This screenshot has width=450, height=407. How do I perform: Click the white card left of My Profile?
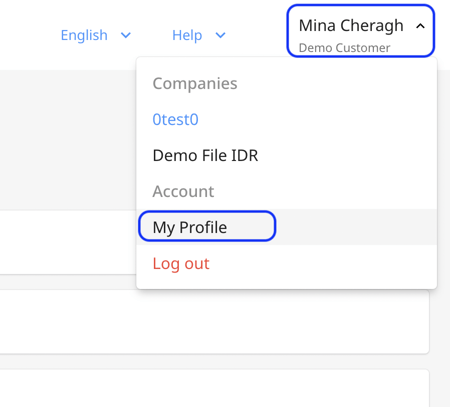pyautogui.click(x=68, y=242)
